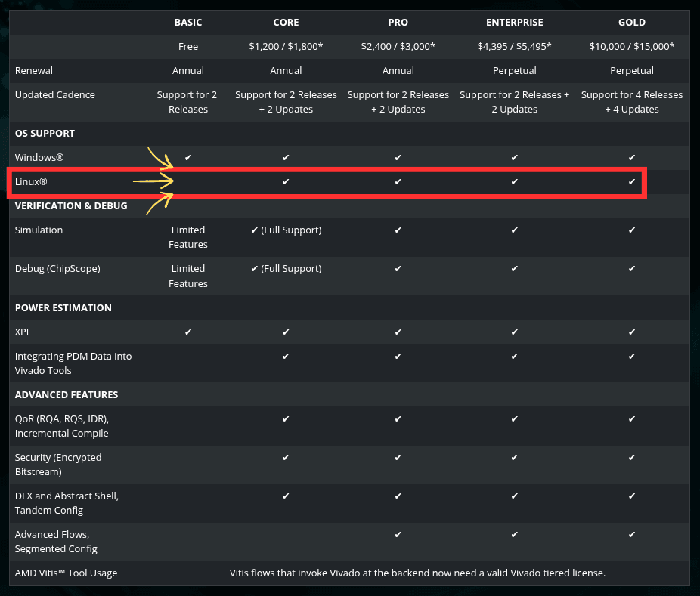Click the Vitis flows tiered license note
The image size is (700, 596).
pos(417,573)
